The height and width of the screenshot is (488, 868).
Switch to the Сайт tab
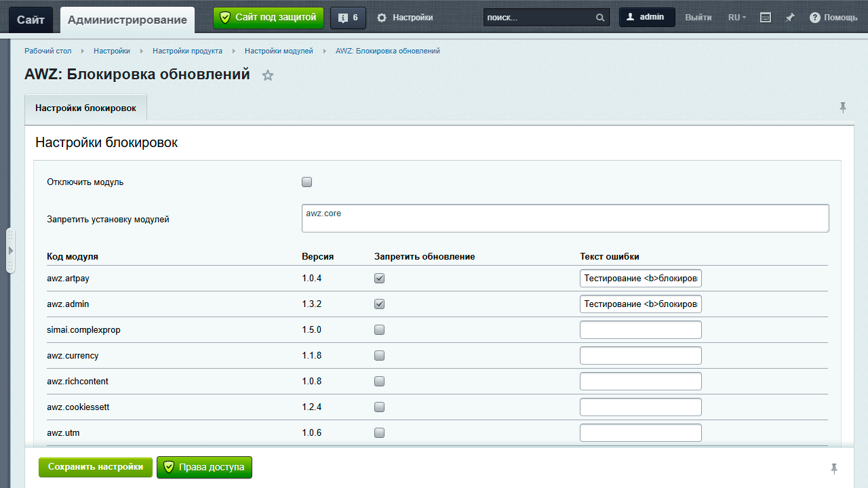[31, 20]
